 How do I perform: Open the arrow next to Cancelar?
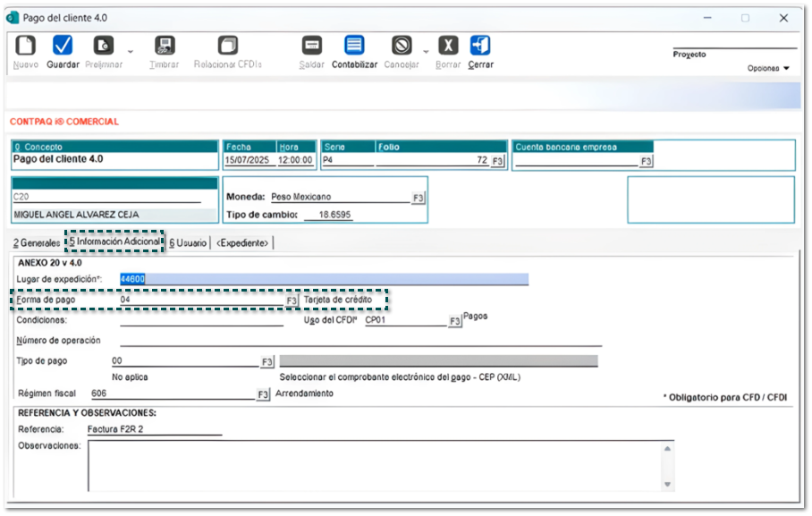(x=426, y=52)
